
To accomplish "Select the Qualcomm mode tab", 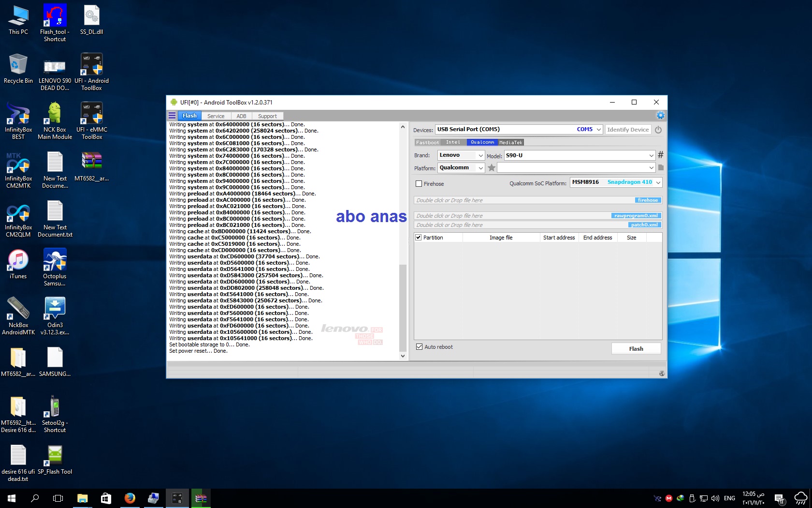I will point(482,142).
